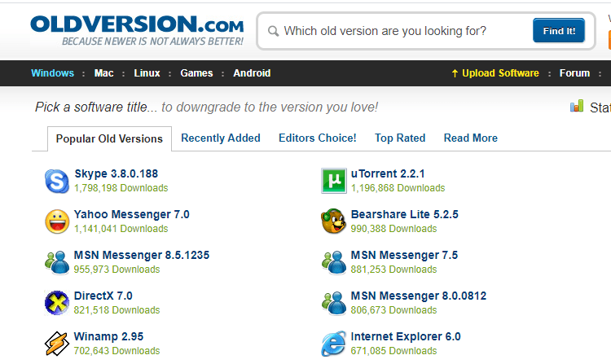Switch to Read More tab
Viewport: 611px width, 364px height.
click(470, 138)
